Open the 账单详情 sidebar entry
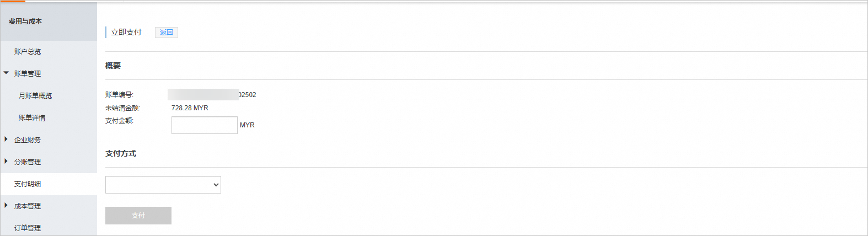 click(x=32, y=118)
